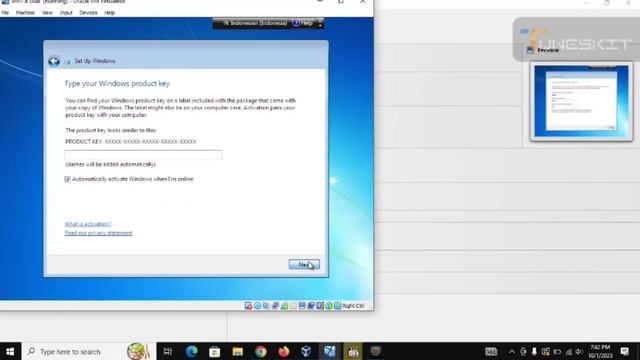Launch Firefox from taskbar

coord(284,351)
